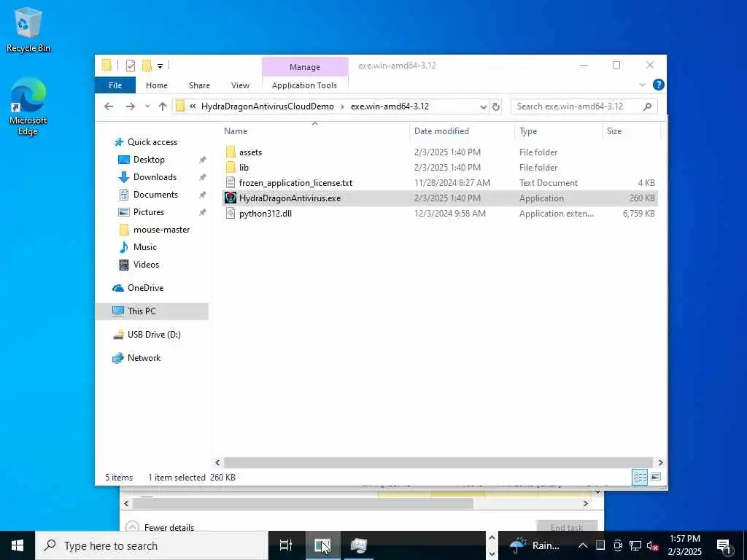This screenshot has width=747, height=560.
Task: Open Music in the navigation pane
Action: (145, 247)
